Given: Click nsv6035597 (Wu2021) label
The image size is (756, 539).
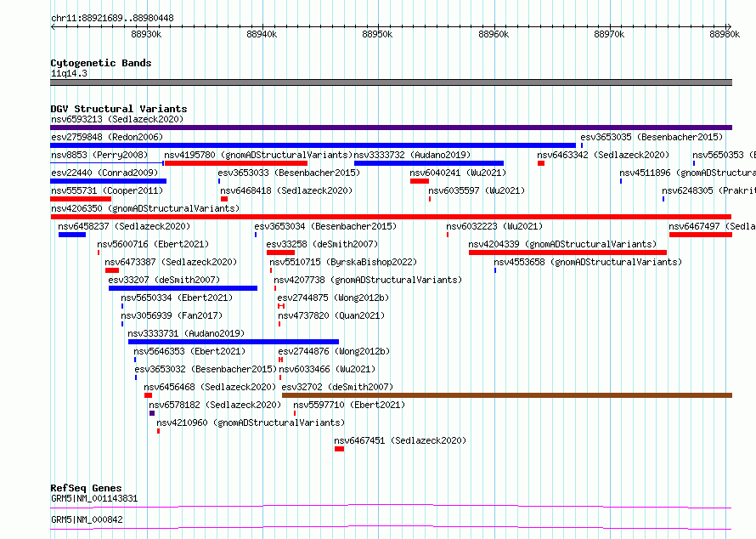Looking at the screenshot, I should pyautogui.click(x=477, y=190).
